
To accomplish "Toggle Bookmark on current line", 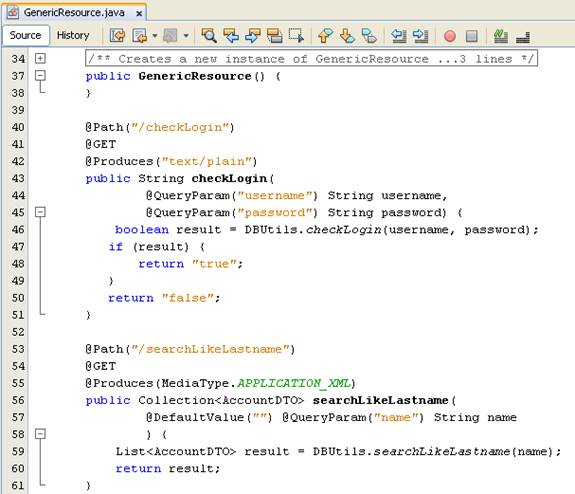I will (369, 36).
